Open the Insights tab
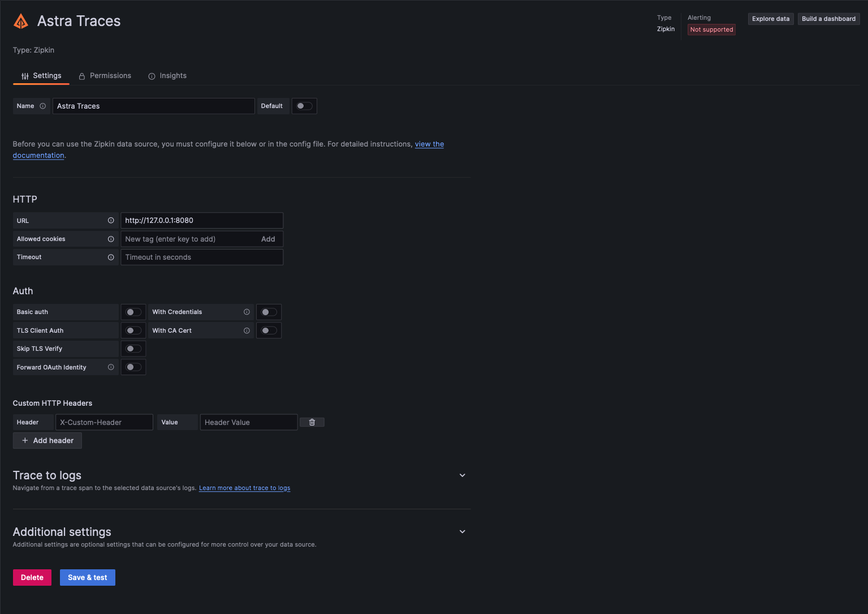The image size is (868, 614). pyautogui.click(x=167, y=76)
